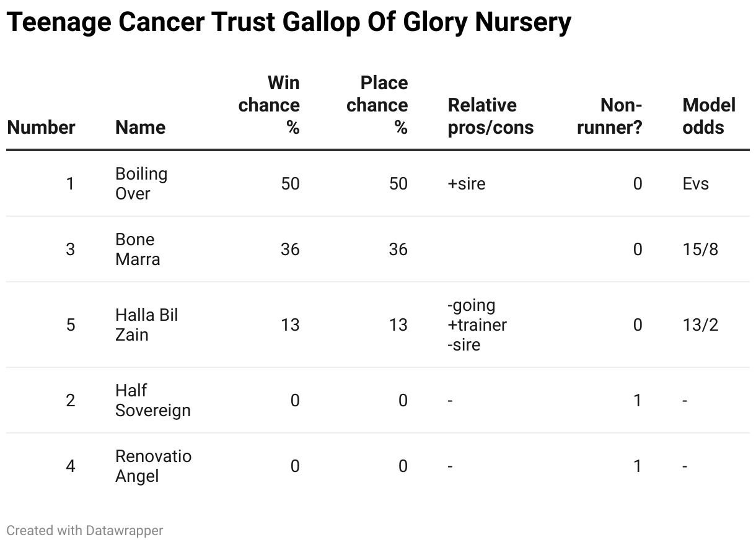The width and height of the screenshot is (756, 545).
Task: Sort by the Name column header
Action: [140, 127]
